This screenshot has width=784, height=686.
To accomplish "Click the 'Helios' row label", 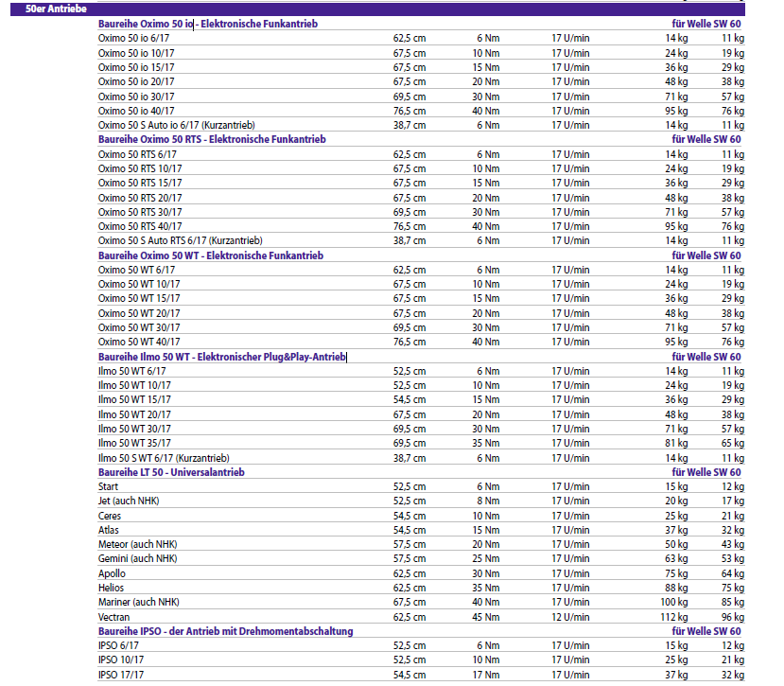I will pos(111,588).
